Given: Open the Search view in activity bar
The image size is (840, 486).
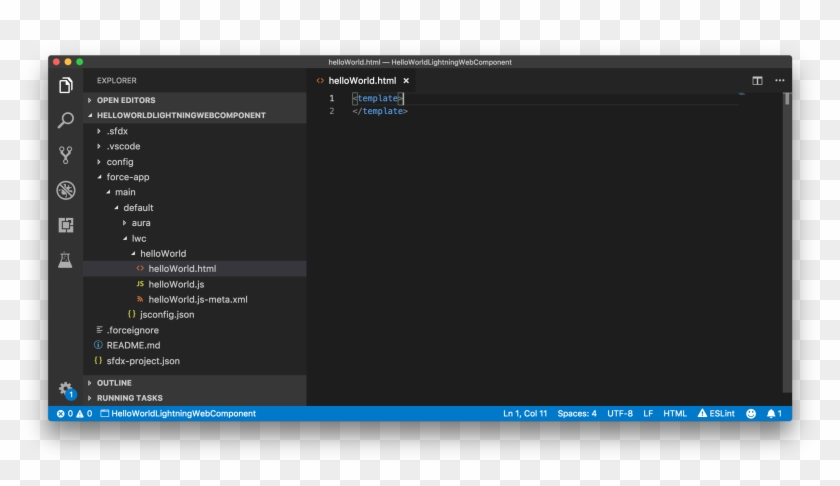Looking at the screenshot, I should coord(65,120).
